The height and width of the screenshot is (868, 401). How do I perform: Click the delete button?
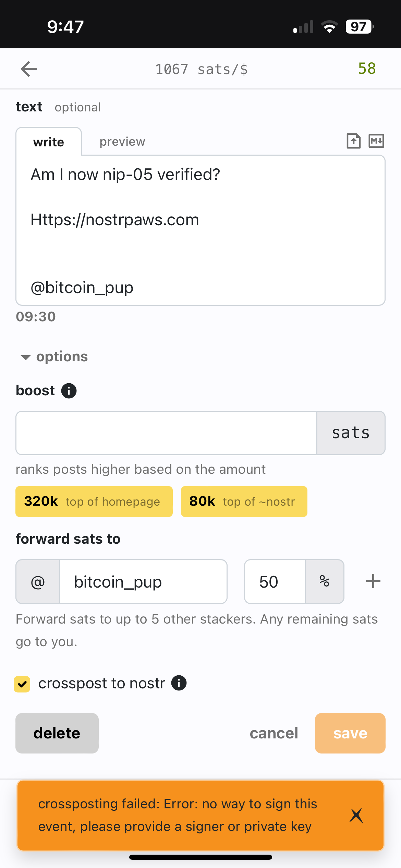[57, 733]
